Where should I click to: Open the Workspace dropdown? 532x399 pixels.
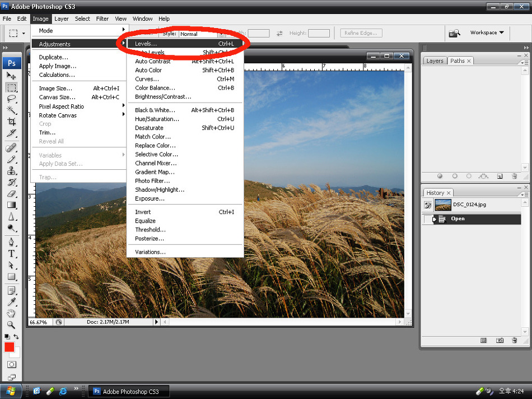coord(487,33)
